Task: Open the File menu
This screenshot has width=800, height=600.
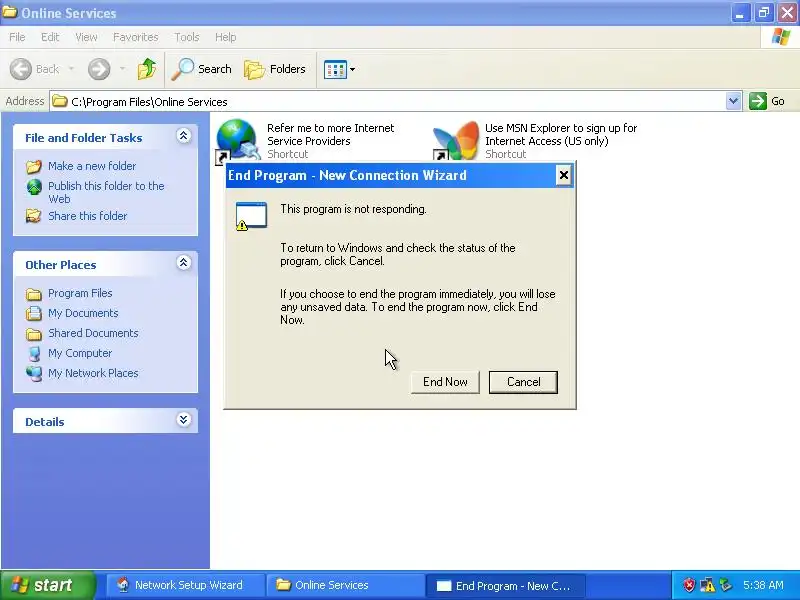Action: tap(17, 37)
